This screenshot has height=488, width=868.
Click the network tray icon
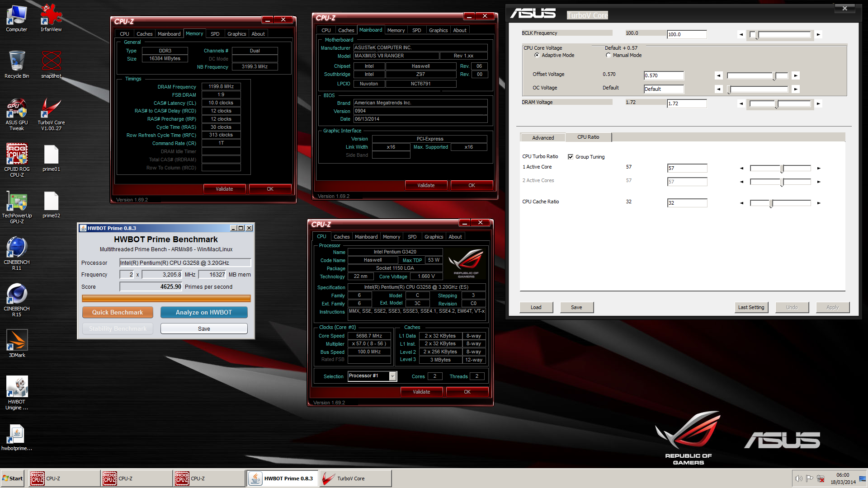[821, 479]
